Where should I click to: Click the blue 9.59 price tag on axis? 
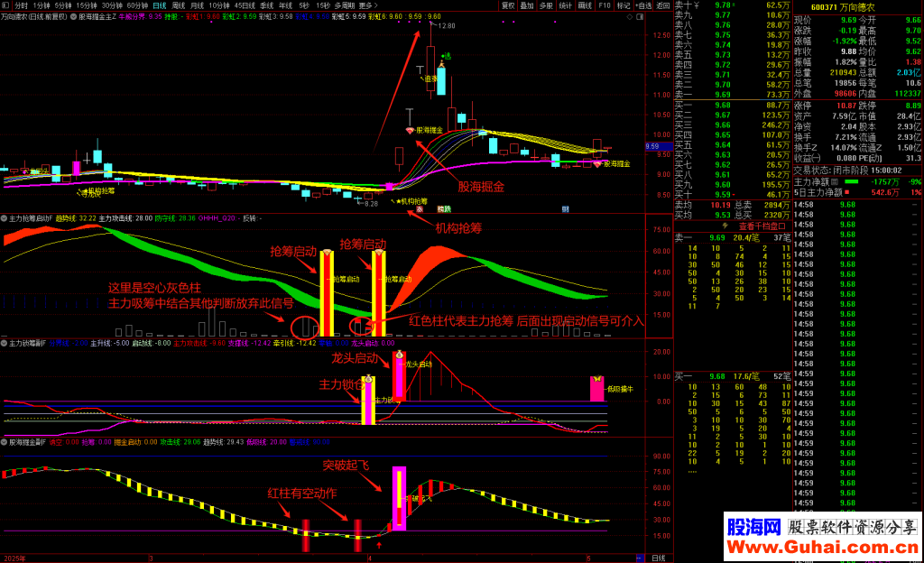point(659,147)
